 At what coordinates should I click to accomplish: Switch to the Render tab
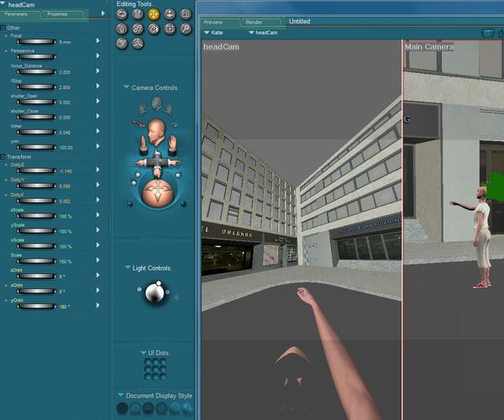[261, 22]
